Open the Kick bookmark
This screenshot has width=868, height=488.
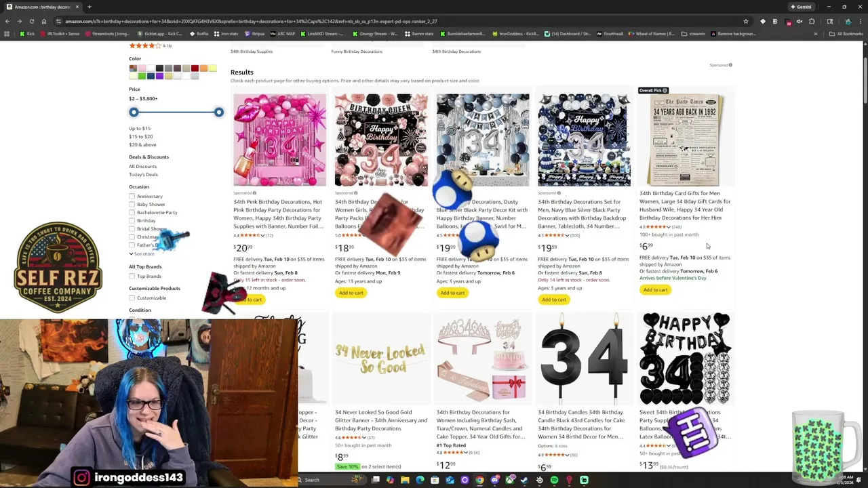[27, 33]
